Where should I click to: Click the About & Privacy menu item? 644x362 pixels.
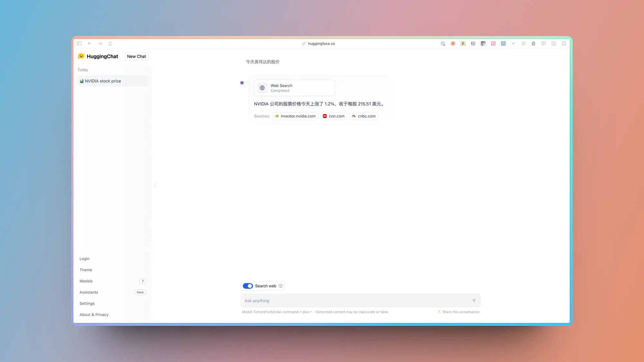click(94, 315)
